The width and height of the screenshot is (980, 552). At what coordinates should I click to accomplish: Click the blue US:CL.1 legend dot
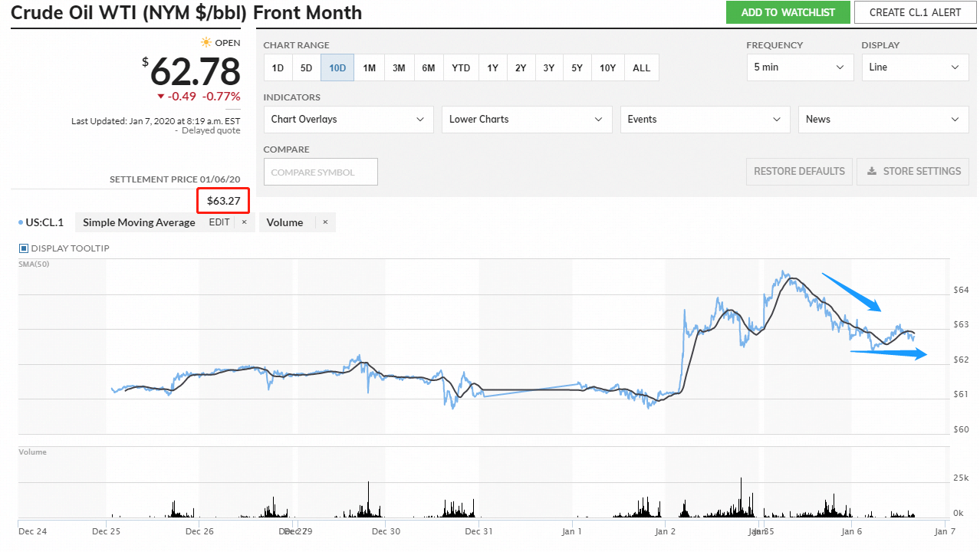tap(20, 223)
